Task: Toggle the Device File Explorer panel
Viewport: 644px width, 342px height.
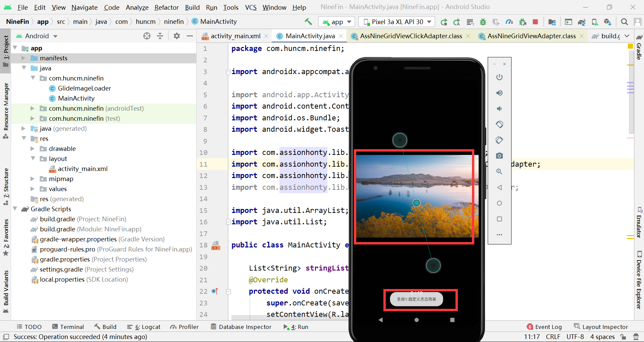Action: (639, 280)
